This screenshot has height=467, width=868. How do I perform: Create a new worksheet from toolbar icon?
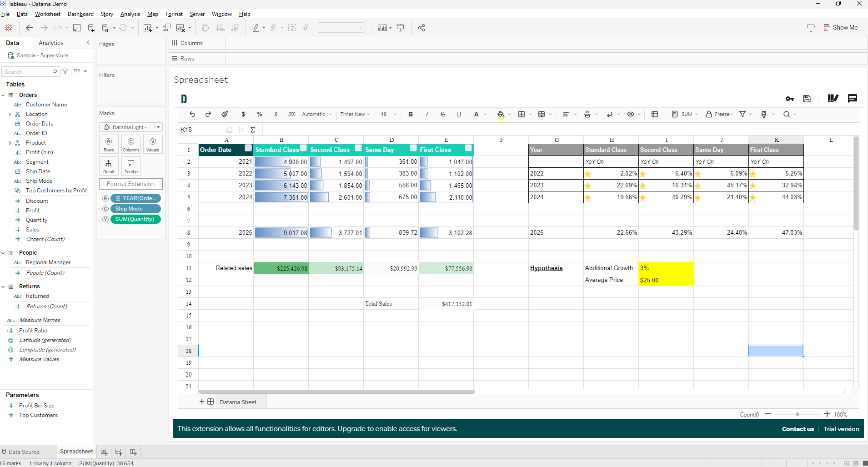tap(148, 28)
